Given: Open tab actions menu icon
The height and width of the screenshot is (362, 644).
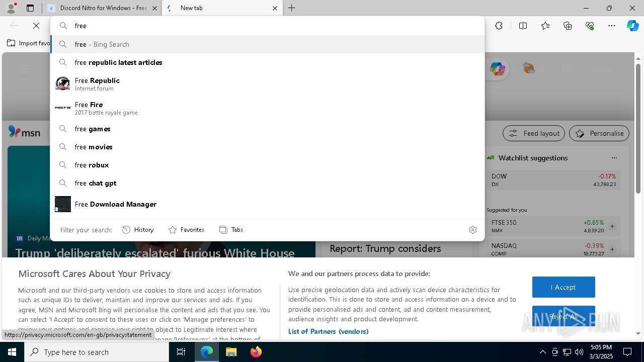Looking at the screenshot, I should 30,8.
